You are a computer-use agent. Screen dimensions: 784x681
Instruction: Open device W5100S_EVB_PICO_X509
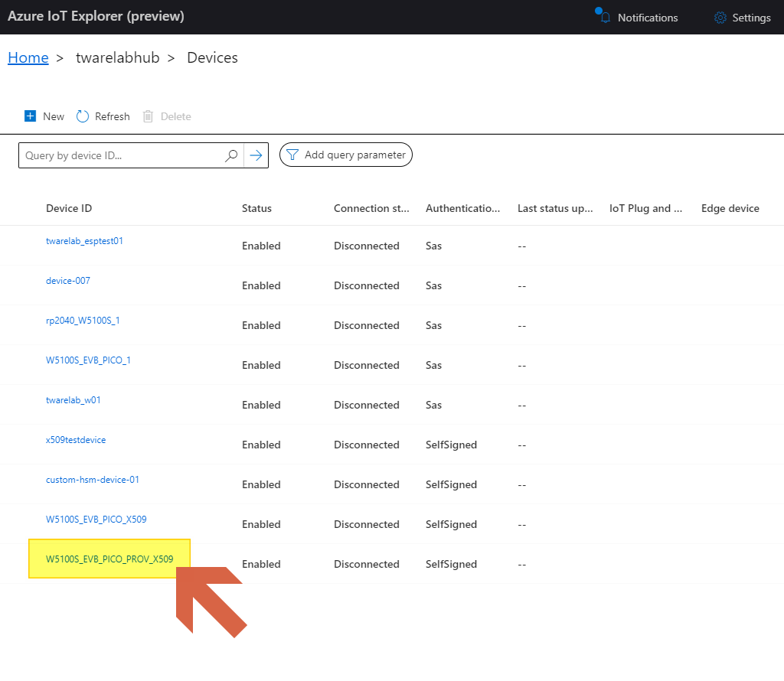[x=96, y=519]
